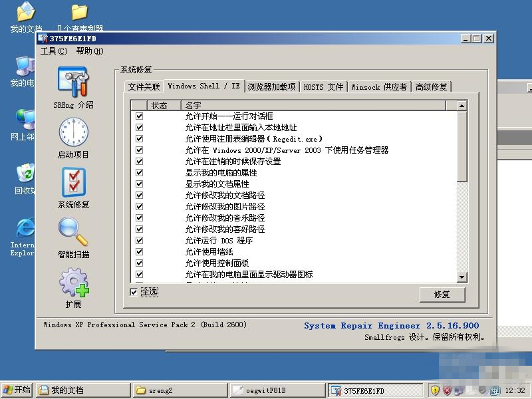Click the 12:32 taskbar clock
This screenshot has height=399, width=532.
tap(515, 390)
